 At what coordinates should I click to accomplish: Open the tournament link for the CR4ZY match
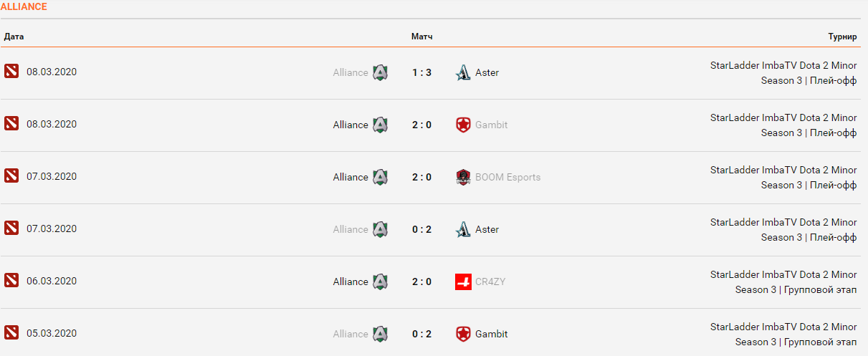point(783,282)
